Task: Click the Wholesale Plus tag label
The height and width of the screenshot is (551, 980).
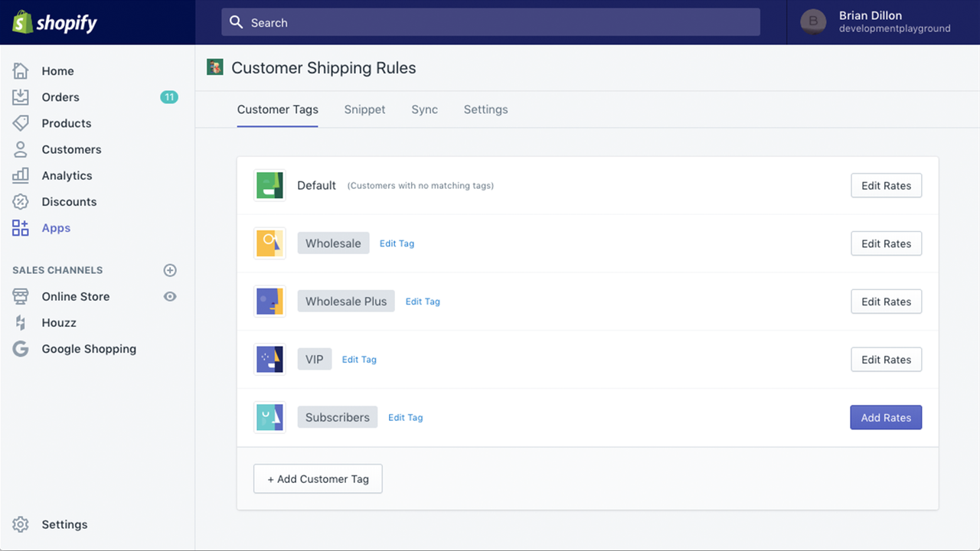Action: (346, 302)
